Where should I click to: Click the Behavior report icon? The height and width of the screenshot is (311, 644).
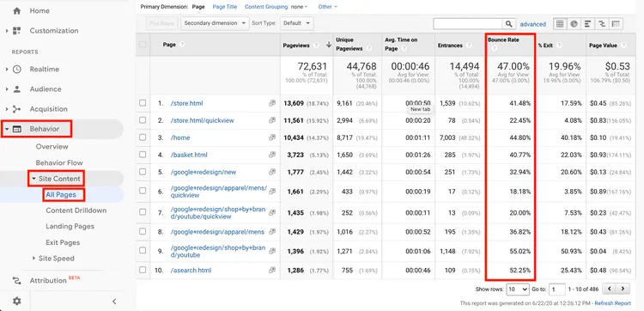point(17,129)
